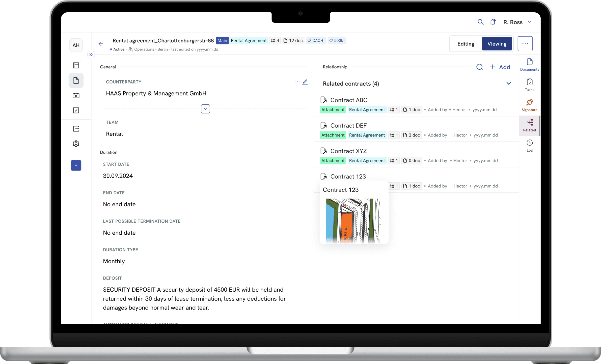The width and height of the screenshot is (601, 364).
Task: Click Add to add related contract
Action: (x=500, y=67)
